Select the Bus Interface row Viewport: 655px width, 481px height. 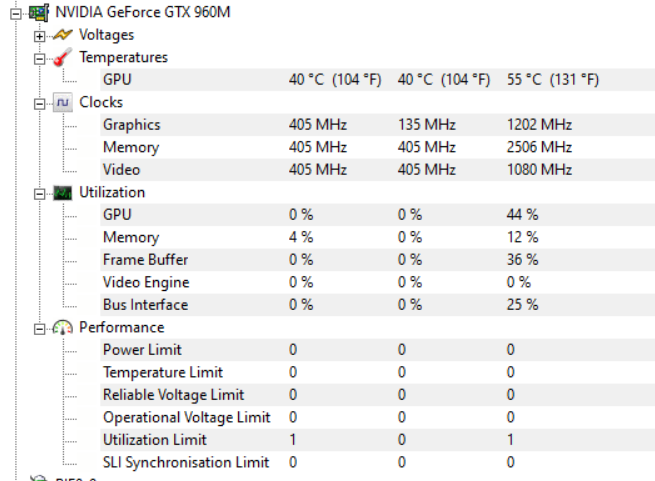[x=378, y=305]
